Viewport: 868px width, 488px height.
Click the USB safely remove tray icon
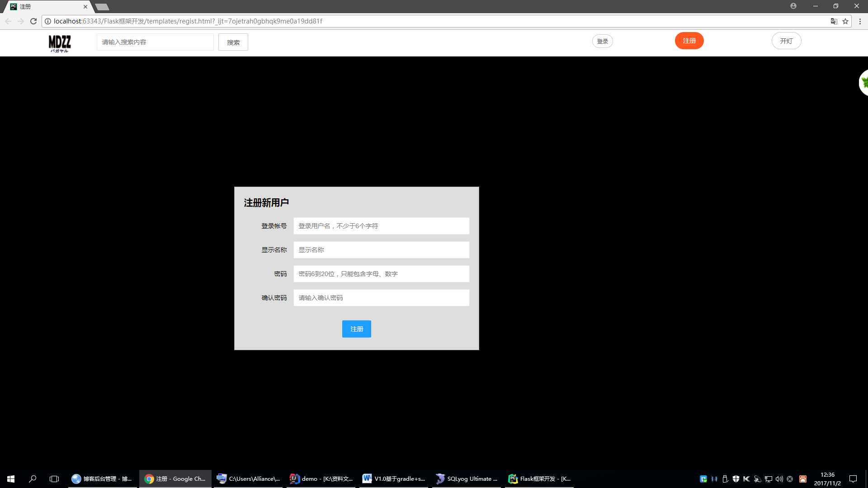click(725, 479)
